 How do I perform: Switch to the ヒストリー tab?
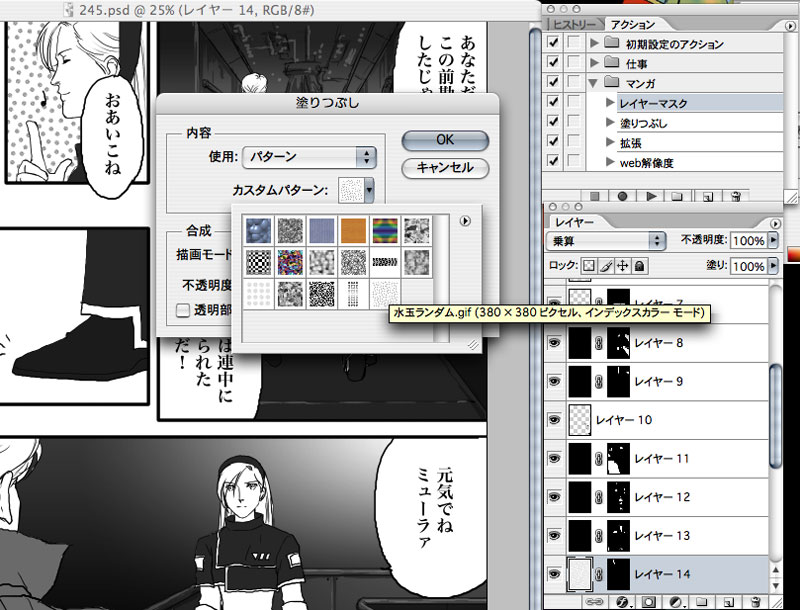coord(575,23)
